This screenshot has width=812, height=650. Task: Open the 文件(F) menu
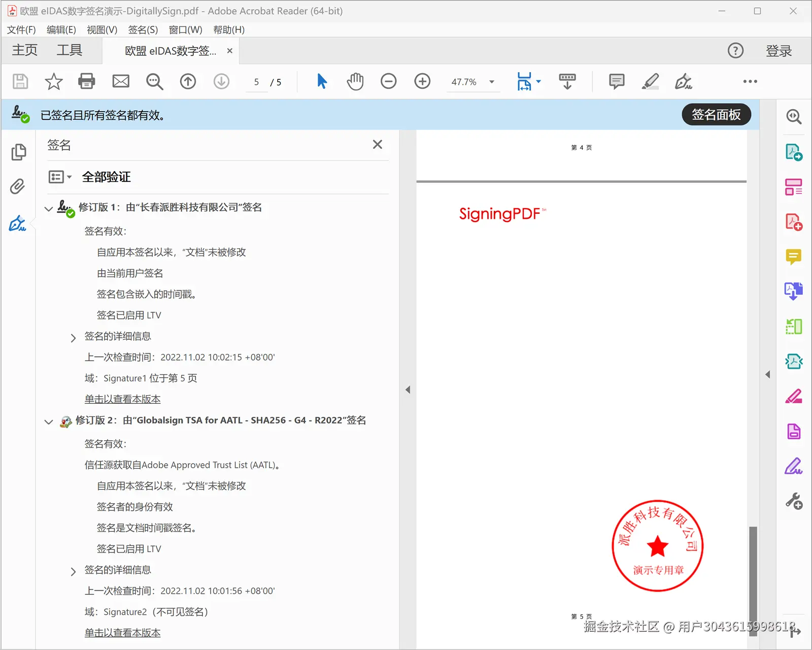21,30
